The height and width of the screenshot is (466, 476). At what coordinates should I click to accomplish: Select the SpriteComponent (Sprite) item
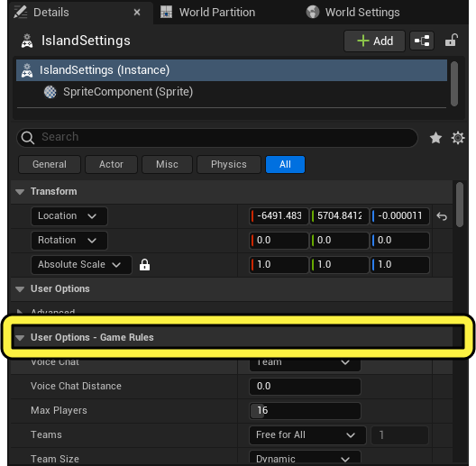click(128, 92)
